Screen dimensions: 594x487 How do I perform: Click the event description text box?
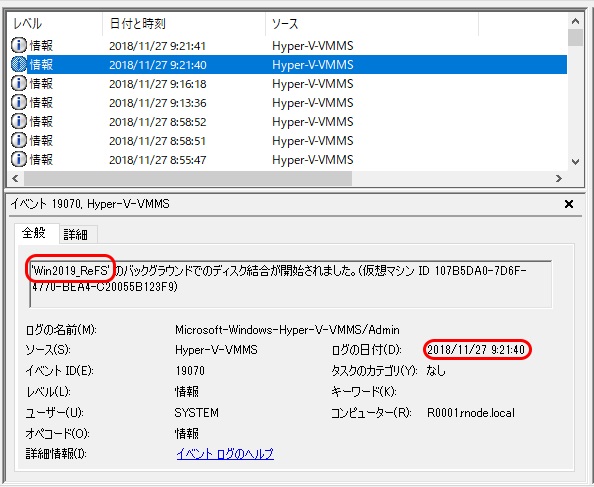tap(291, 284)
